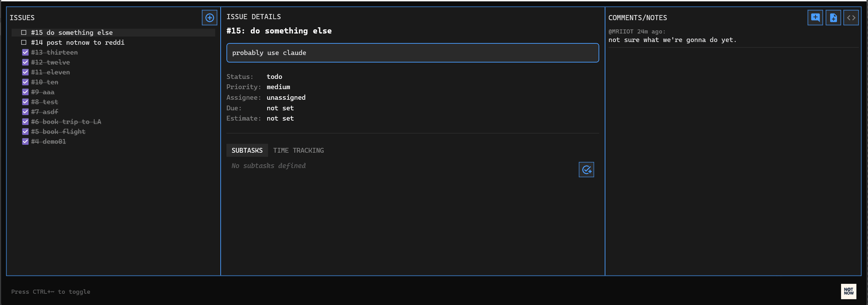The height and width of the screenshot is (305, 868).
Task: Uncheck the #8 test checkbox
Action: 25,102
